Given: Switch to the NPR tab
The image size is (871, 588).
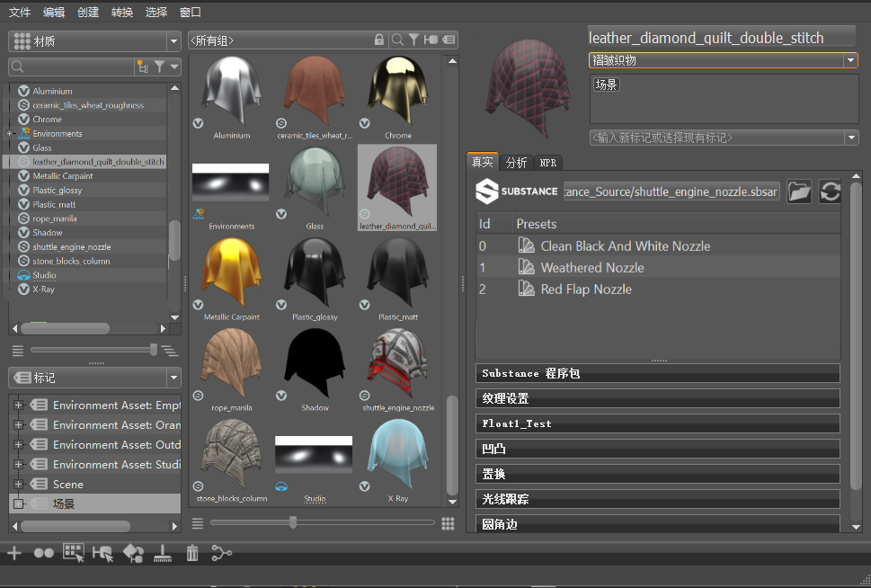Looking at the screenshot, I should pyautogui.click(x=548, y=162).
